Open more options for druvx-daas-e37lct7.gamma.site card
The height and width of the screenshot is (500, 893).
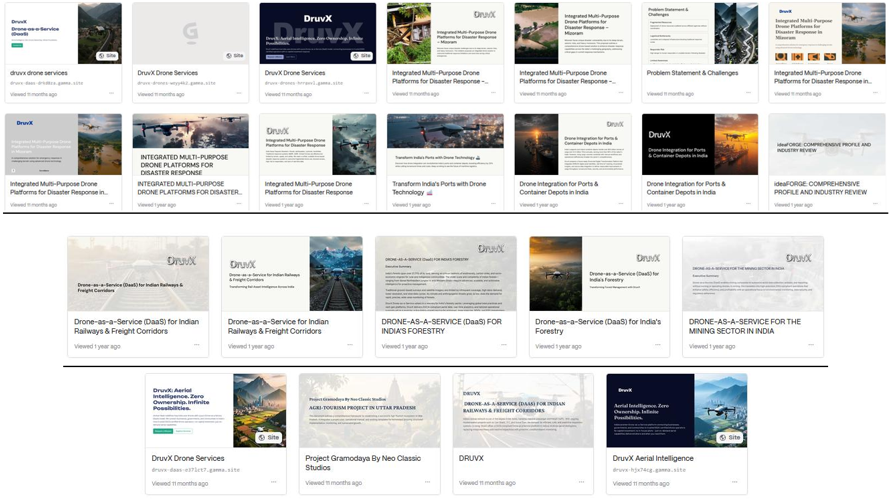(273, 482)
